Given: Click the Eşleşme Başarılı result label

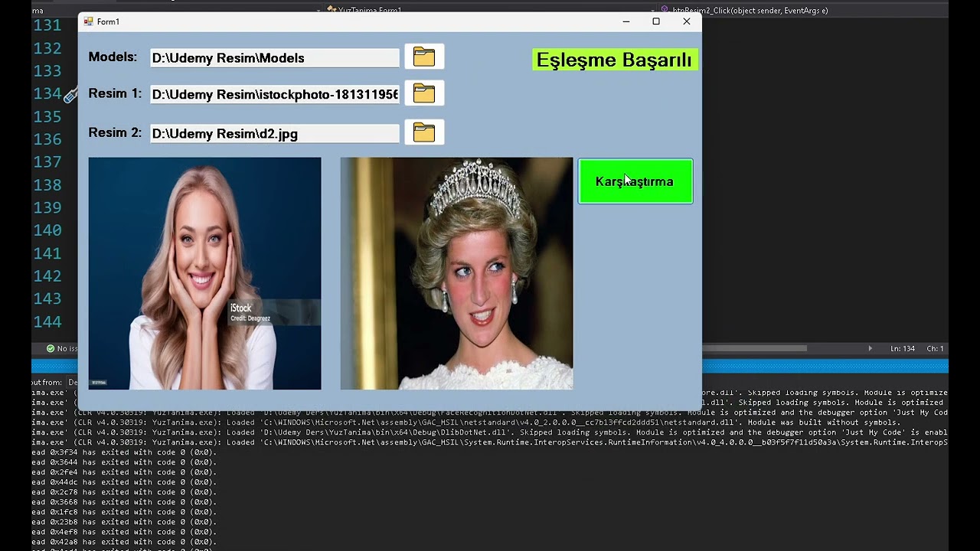Looking at the screenshot, I should tap(615, 60).
